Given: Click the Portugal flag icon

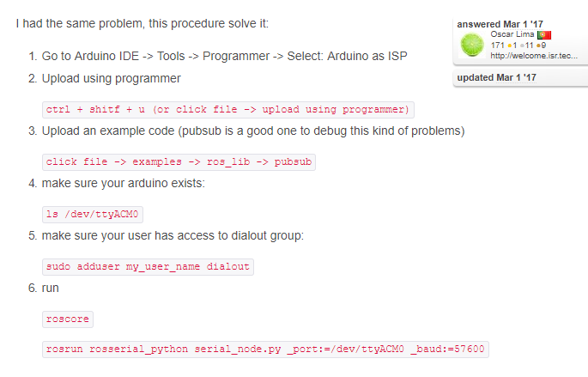Looking at the screenshot, I should coord(543,34).
